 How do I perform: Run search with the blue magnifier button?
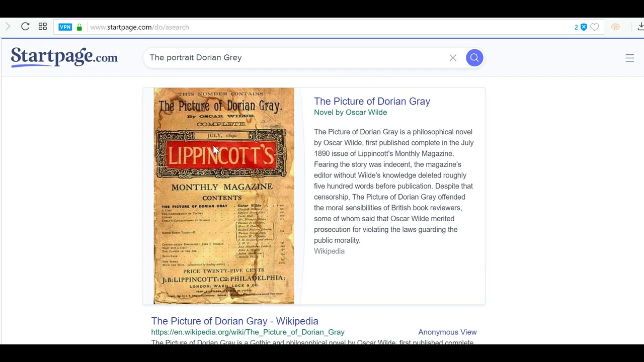click(x=474, y=58)
